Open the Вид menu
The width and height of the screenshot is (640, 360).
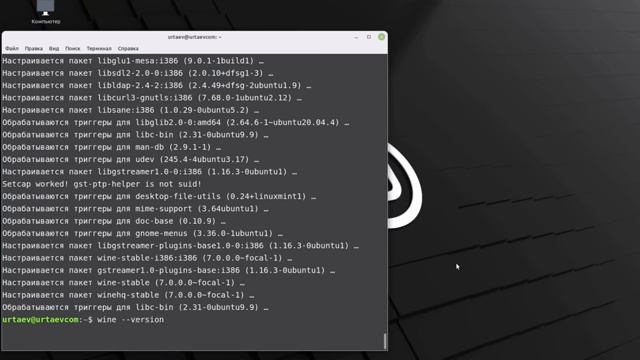(x=54, y=49)
